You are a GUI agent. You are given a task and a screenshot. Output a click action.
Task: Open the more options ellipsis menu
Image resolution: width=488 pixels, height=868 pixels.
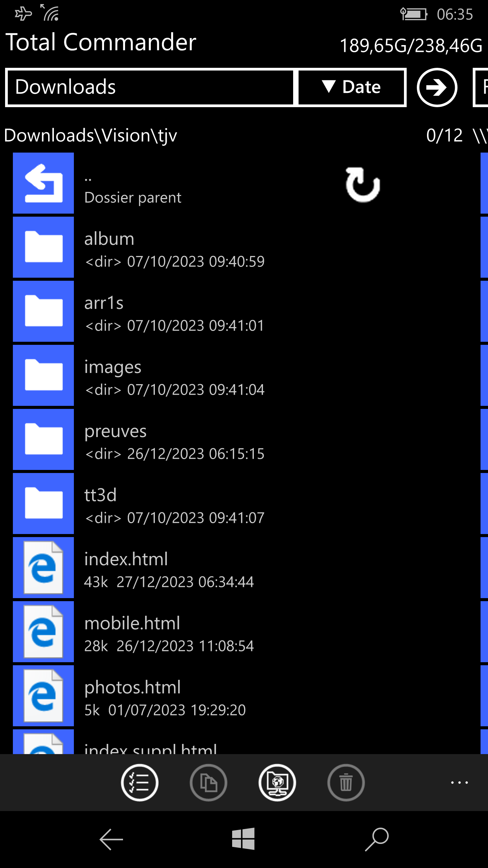(x=459, y=783)
